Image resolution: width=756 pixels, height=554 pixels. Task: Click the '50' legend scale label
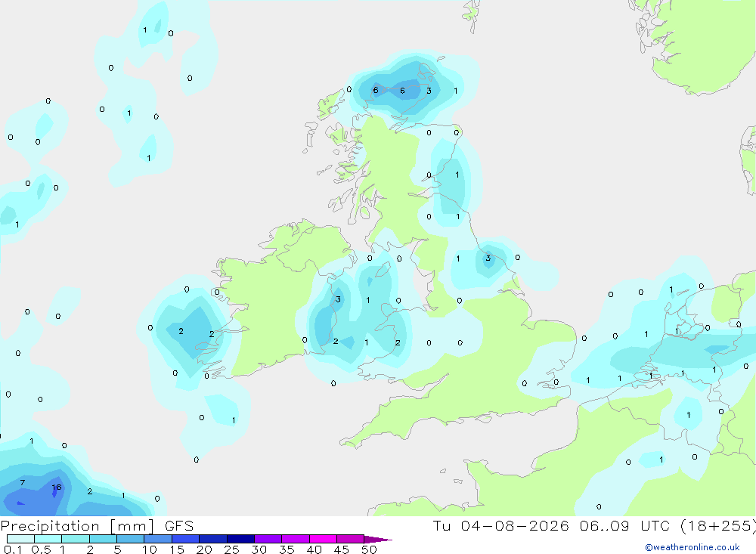pyautogui.click(x=369, y=549)
